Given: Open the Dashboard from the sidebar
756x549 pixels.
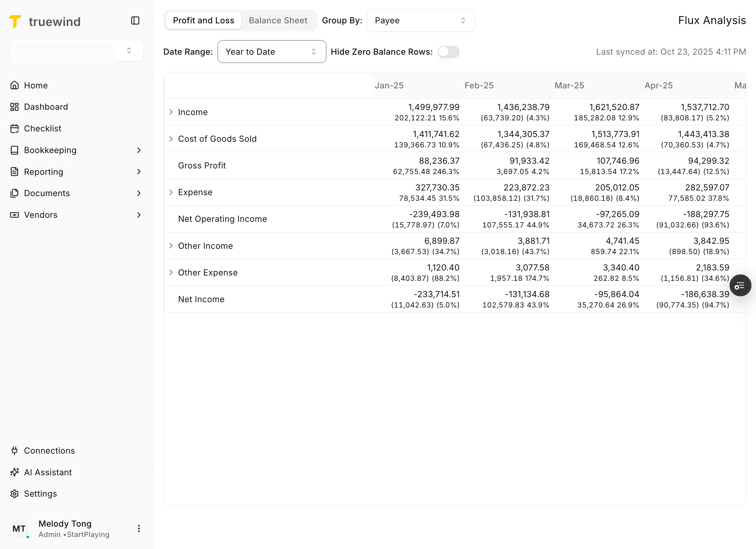Looking at the screenshot, I should point(46,107).
